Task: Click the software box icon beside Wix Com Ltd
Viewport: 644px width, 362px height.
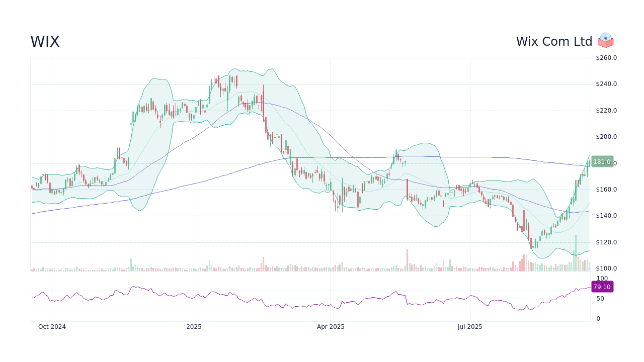Action: pyautogui.click(x=606, y=41)
